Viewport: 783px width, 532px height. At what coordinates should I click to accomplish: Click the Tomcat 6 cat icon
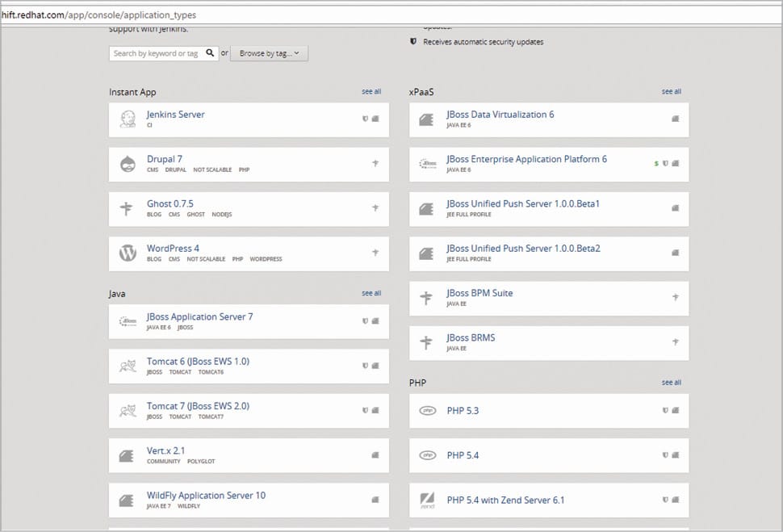click(x=127, y=367)
